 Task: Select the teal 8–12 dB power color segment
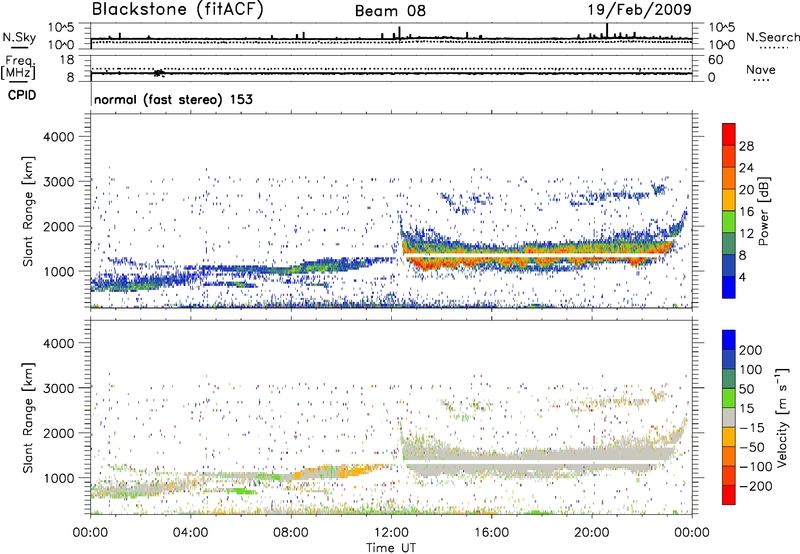[729, 244]
